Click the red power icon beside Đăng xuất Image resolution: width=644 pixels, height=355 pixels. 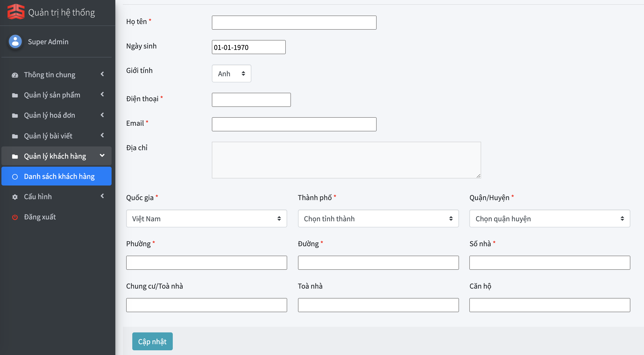tap(15, 217)
